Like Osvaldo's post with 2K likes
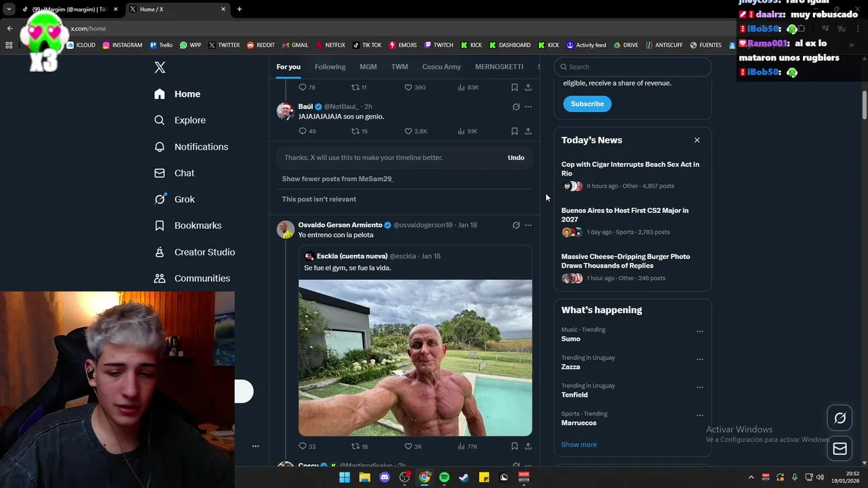This screenshot has height=488, width=868. pyautogui.click(x=413, y=446)
